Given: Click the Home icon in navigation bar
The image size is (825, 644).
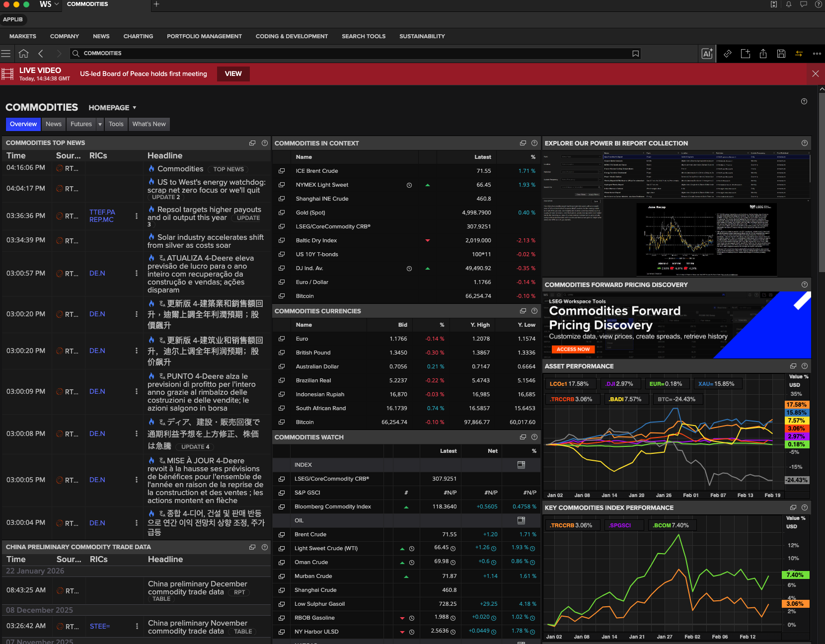Looking at the screenshot, I should 23,54.
